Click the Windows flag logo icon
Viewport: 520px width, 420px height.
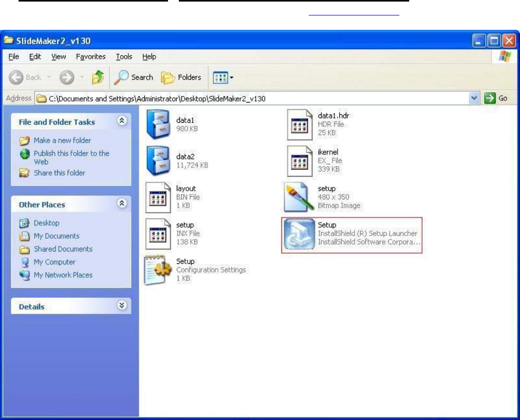click(x=505, y=57)
